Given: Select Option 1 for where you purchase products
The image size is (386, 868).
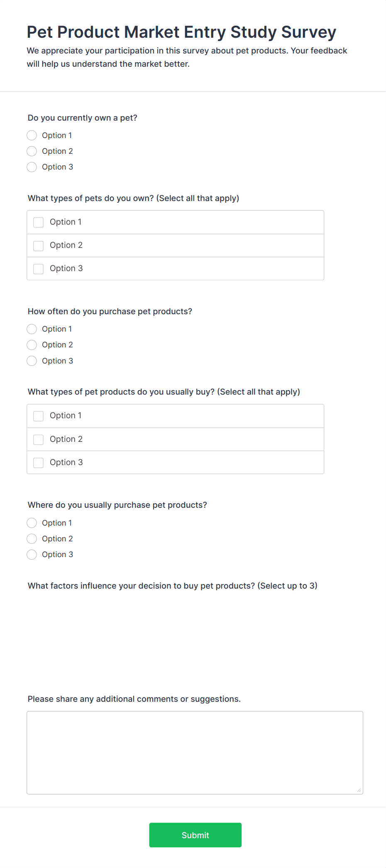Looking at the screenshot, I should point(32,523).
